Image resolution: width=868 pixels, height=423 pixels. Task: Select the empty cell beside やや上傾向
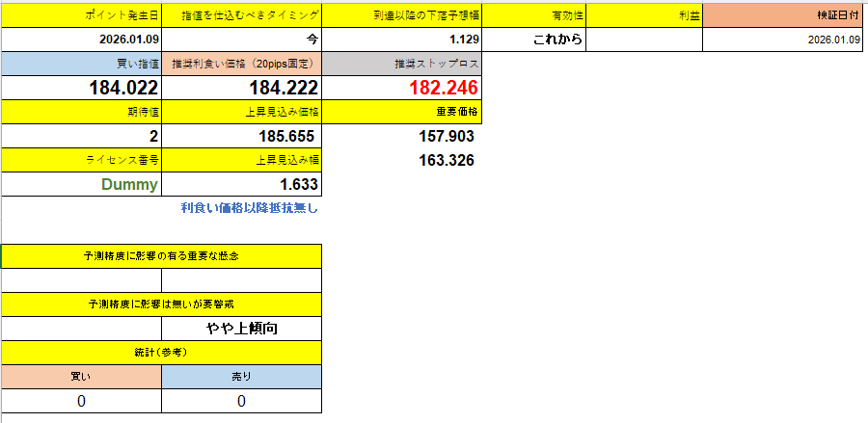81,329
